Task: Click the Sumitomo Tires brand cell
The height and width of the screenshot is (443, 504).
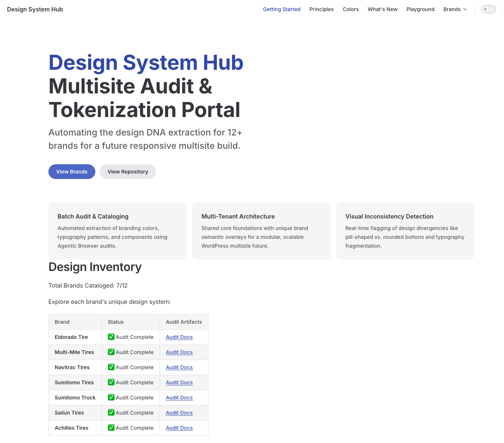Action: [x=75, y=382]
